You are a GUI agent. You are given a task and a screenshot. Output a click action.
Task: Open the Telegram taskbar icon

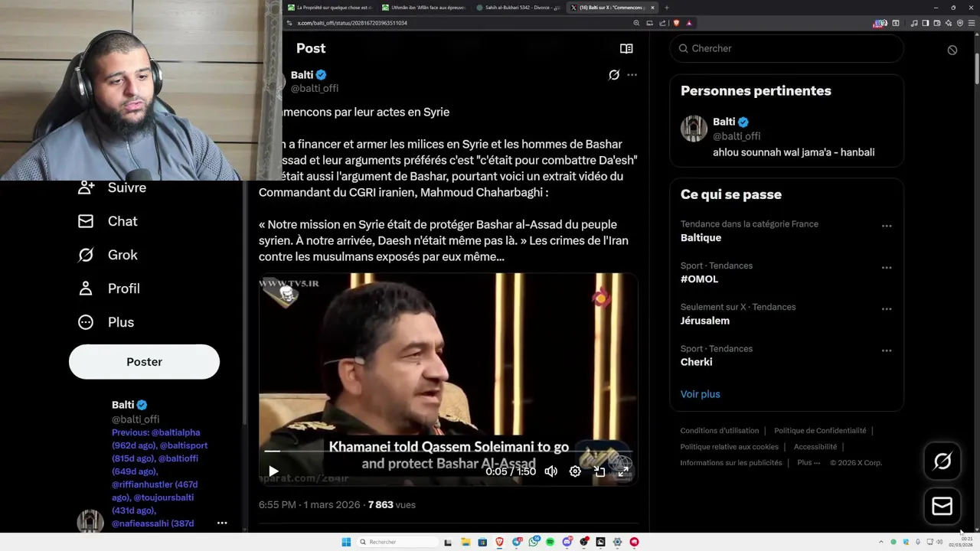click(x=516, y=542)
